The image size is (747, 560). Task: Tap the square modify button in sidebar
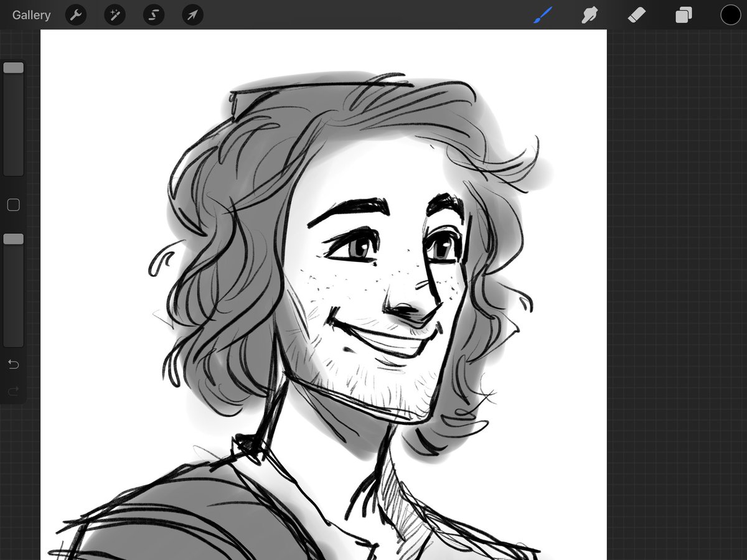[x=13, y=205]
